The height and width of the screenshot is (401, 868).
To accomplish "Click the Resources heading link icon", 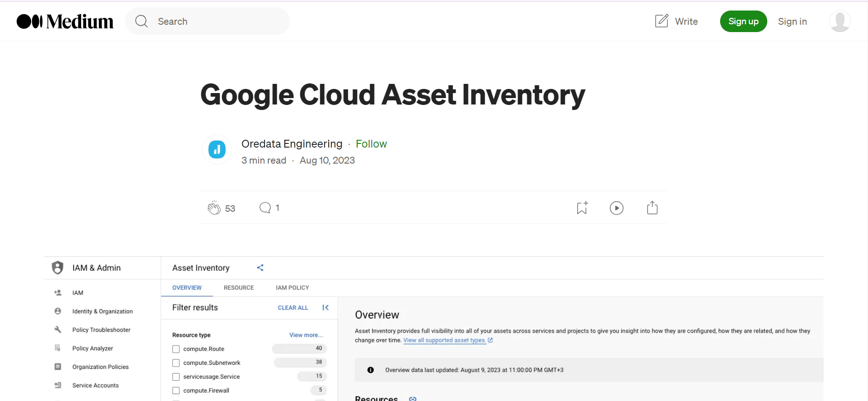I will (412, 399).
